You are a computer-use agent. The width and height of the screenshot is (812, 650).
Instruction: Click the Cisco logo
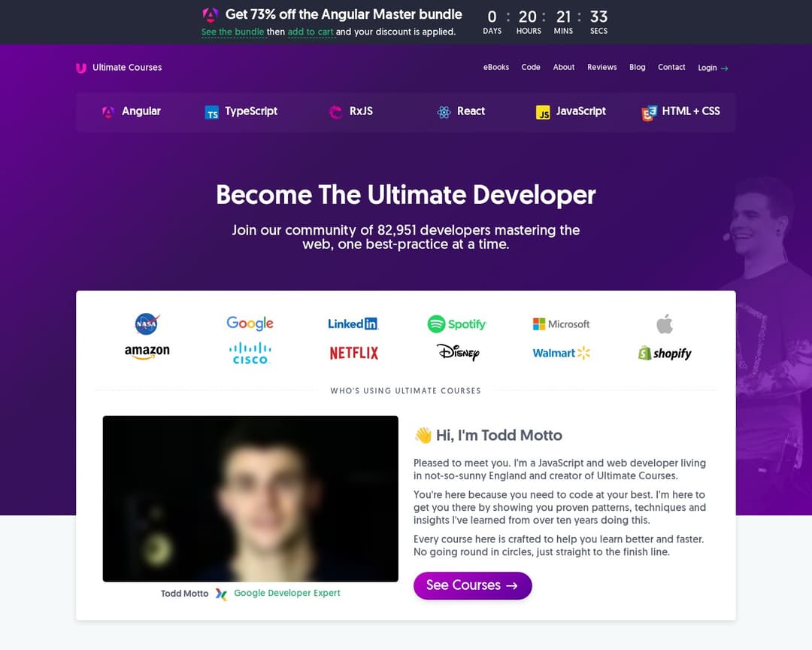click(x=250, y=353)
